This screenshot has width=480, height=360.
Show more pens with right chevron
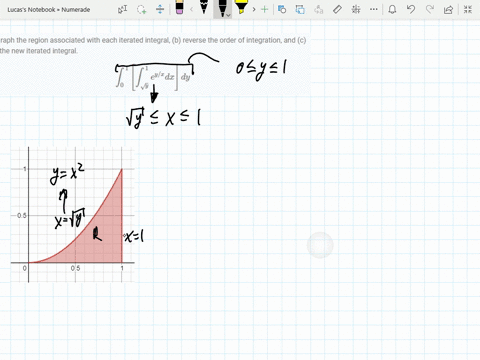254,9
